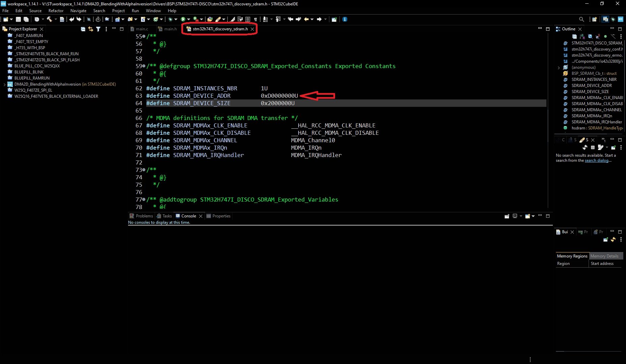
Task: Click refresh icon in Build Analyzer panel
Action: pos(613,239)
